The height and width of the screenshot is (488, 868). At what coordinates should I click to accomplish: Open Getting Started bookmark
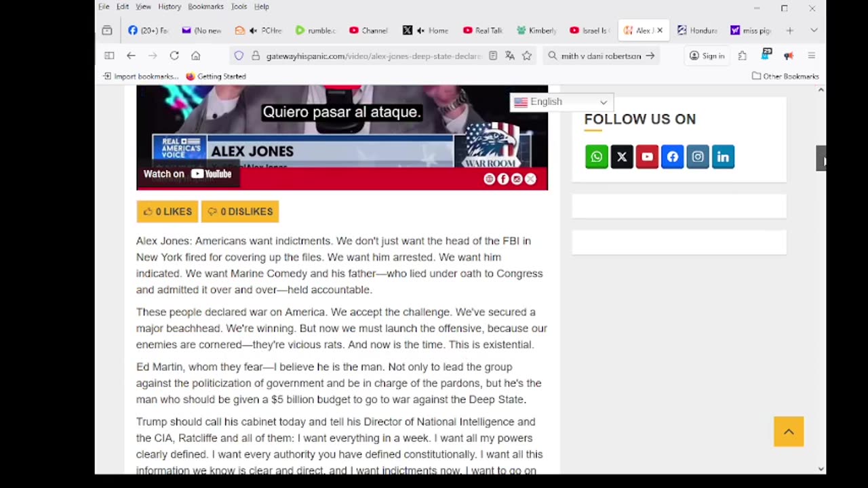(x=216, y=77)
